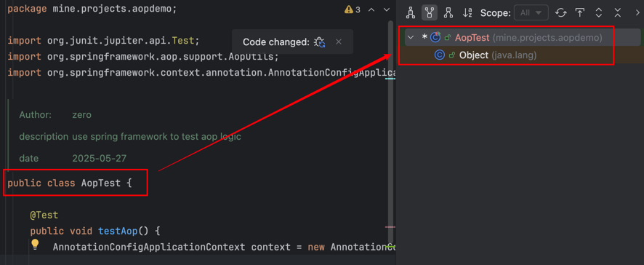
Task: Show the class hierarchy view
Action: pos(410,13)
